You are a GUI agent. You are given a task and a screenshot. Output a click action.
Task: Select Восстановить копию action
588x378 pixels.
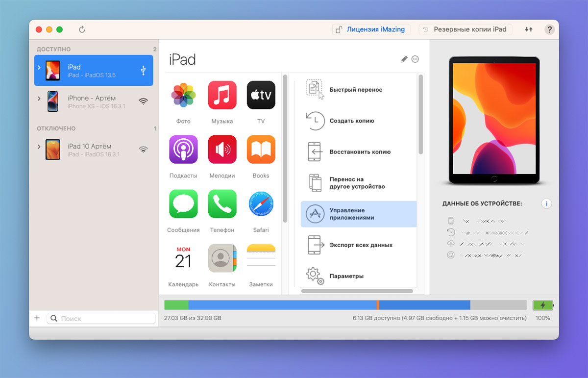(359, 152)
